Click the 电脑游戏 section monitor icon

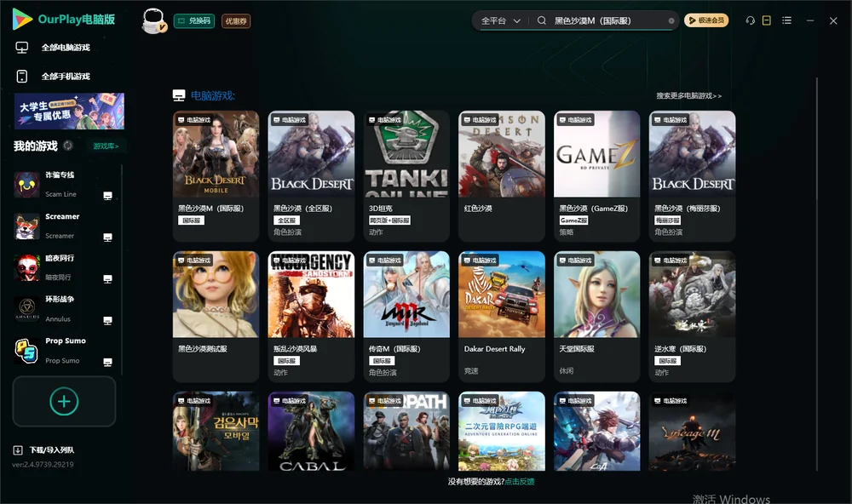(179, 95)
